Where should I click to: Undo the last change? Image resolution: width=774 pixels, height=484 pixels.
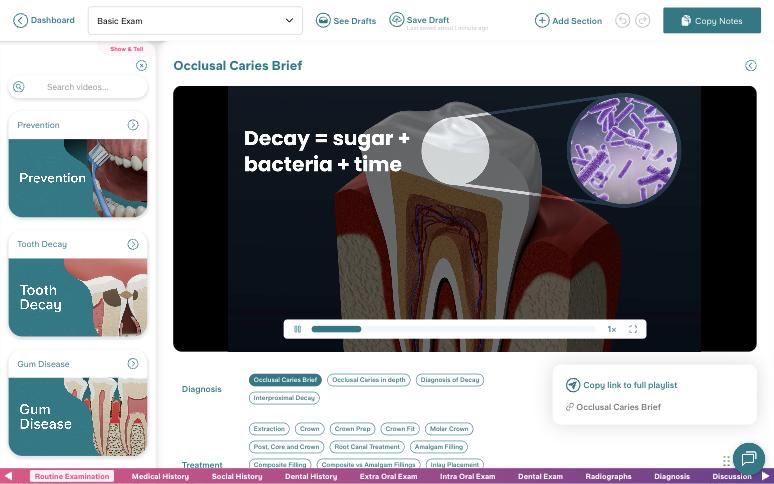pos(622,21)
